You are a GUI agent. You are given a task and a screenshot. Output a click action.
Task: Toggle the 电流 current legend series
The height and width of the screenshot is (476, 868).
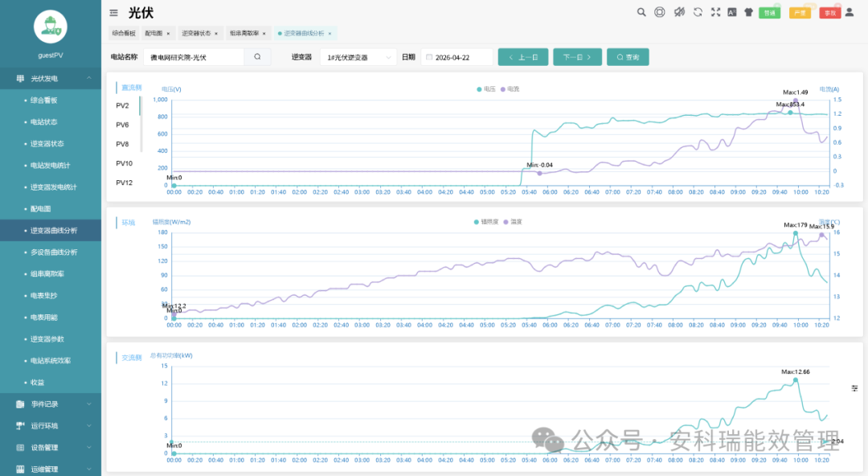(510, 89)
